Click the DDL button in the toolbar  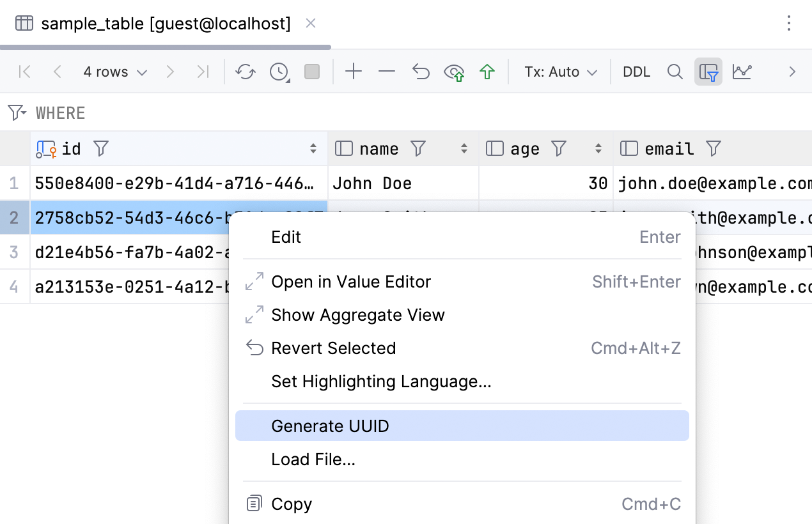tap(636, 72)
